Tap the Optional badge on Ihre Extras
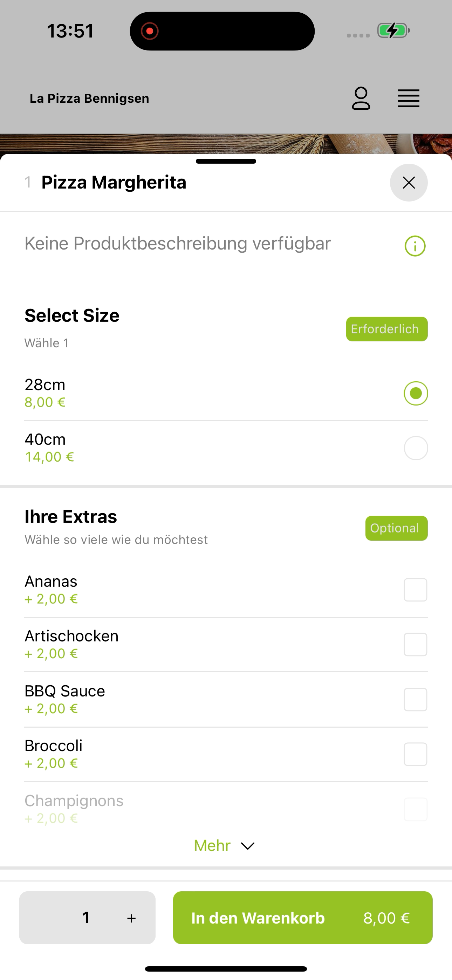This screenshot has height=980, width=452. [396, 528]
